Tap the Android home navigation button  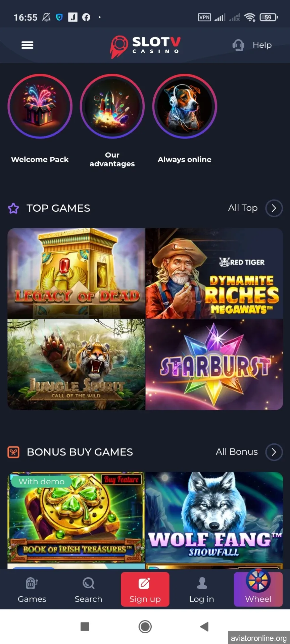(x=145, y=627)
